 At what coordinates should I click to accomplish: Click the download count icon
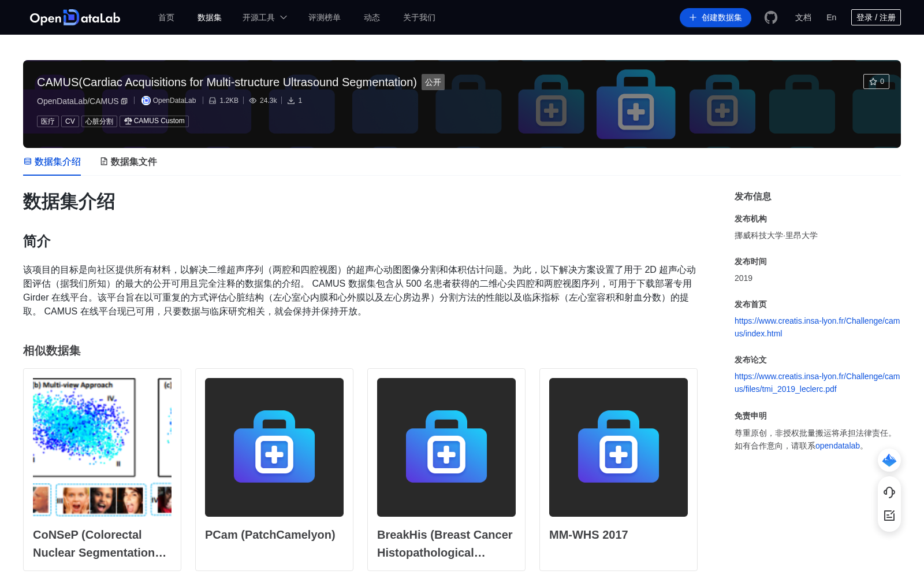point(291,101)
